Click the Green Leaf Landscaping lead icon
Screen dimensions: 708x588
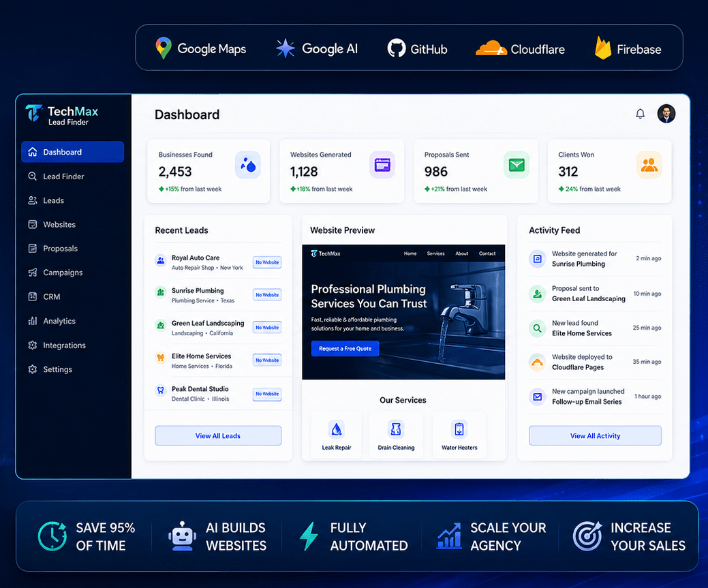(x=160, y=325)
